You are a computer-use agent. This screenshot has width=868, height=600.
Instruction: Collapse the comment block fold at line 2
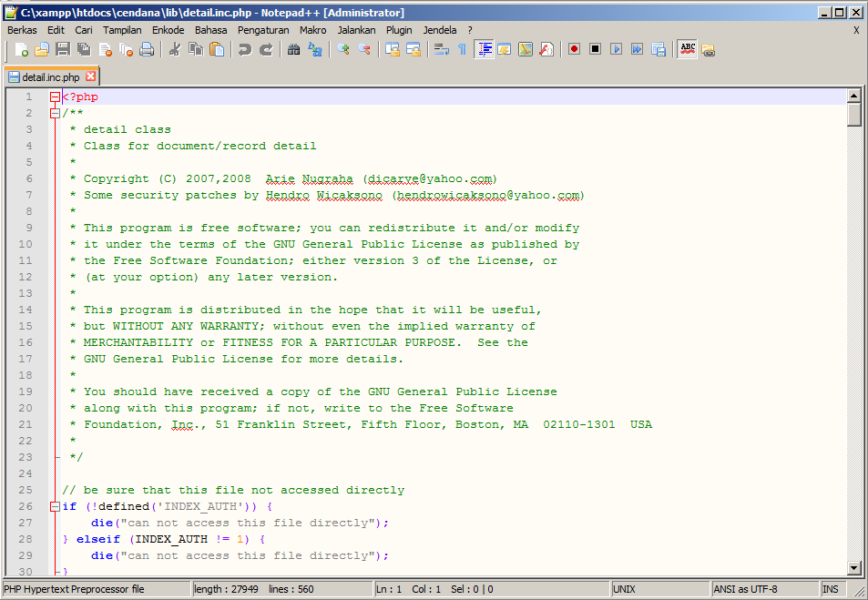coord(55,114)
